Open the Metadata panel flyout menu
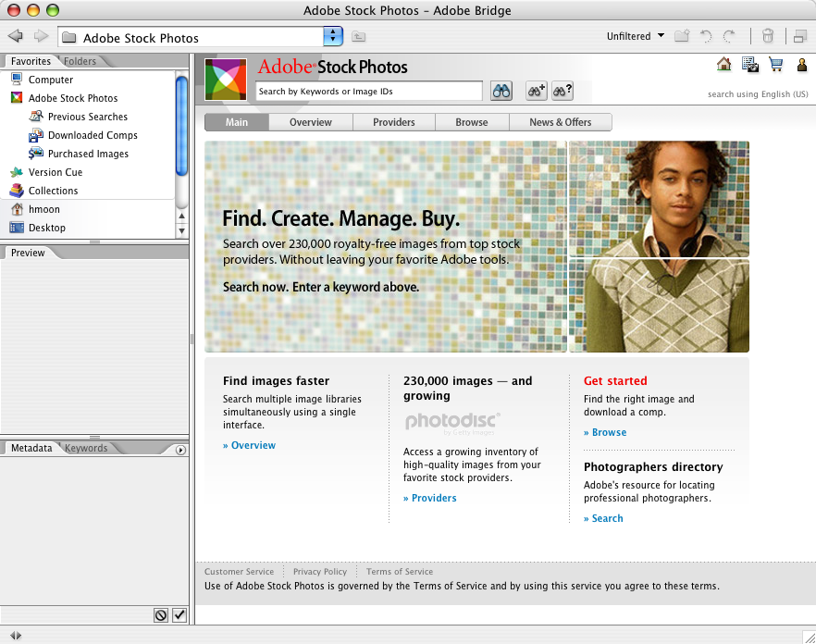 pyautogui.click(x=180, y=450)
